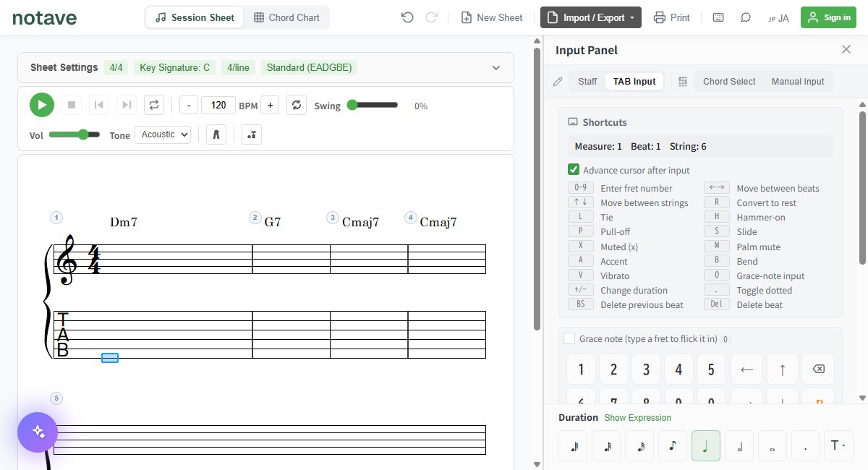Create a New Sheet
Screen dimensions: 868x470
492,17
